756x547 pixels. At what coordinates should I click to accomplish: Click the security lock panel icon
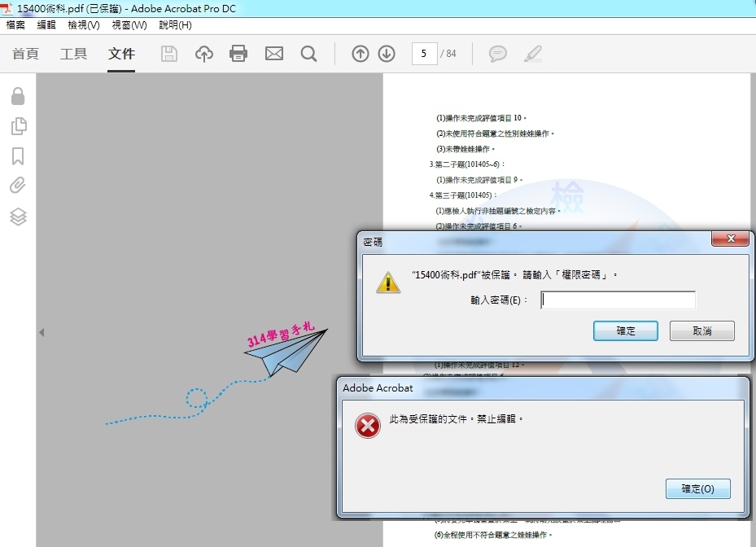(18, 96)
